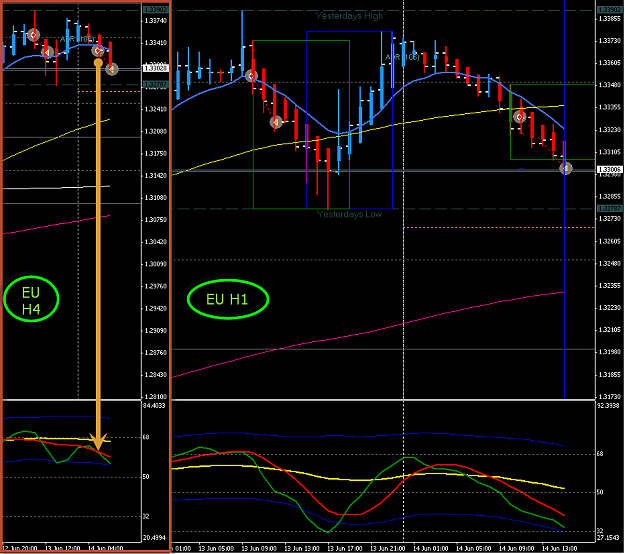Click the 27.1543 indicator scale value on H1

608,538
